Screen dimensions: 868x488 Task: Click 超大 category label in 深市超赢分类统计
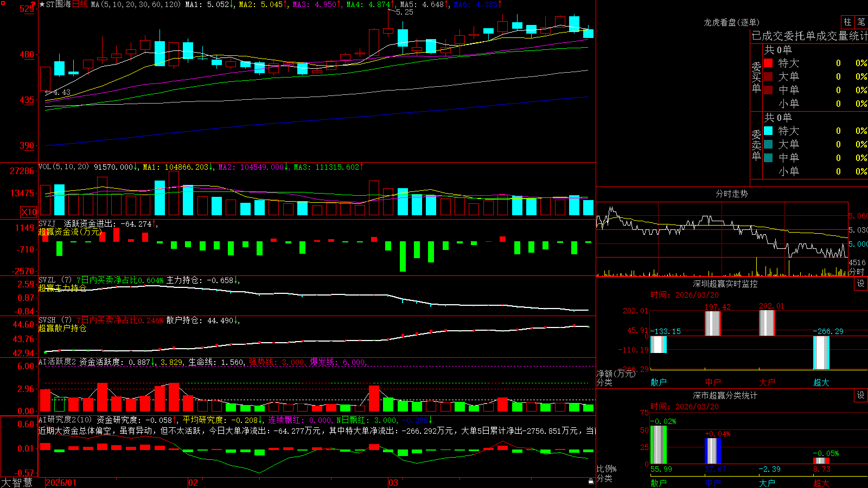(821, 483)
